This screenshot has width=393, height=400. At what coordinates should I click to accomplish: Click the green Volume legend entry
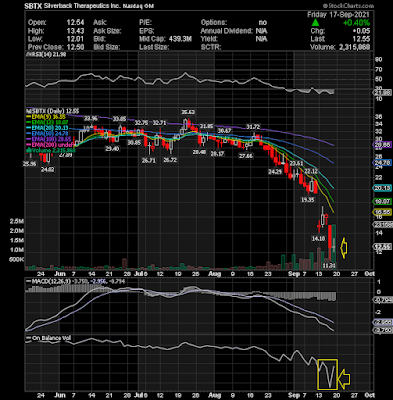pos(51,151)
